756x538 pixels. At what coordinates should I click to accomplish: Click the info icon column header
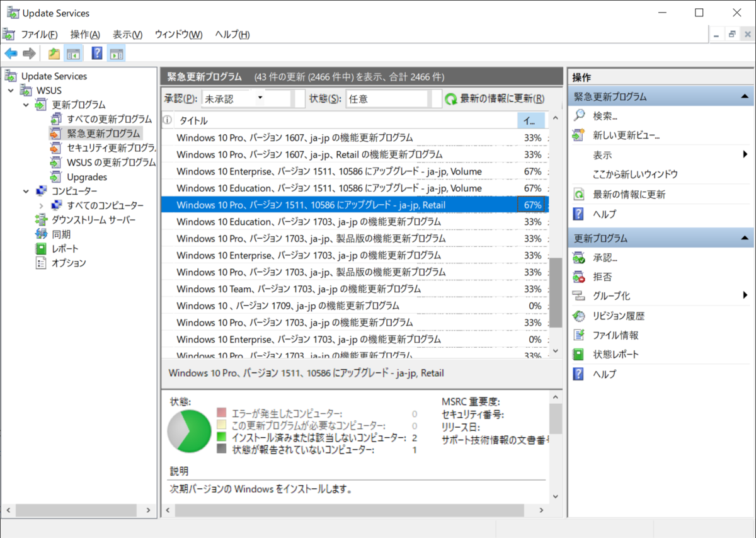(168, 120)
